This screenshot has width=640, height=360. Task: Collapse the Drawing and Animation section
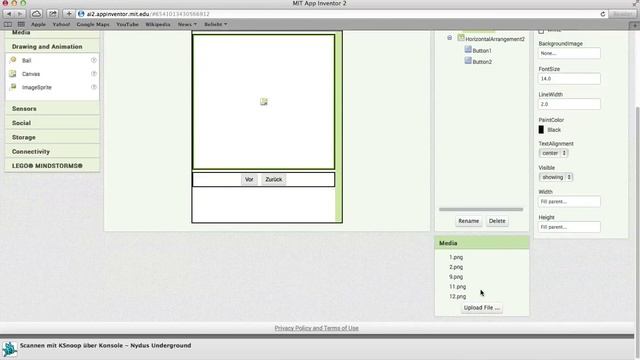52,47
